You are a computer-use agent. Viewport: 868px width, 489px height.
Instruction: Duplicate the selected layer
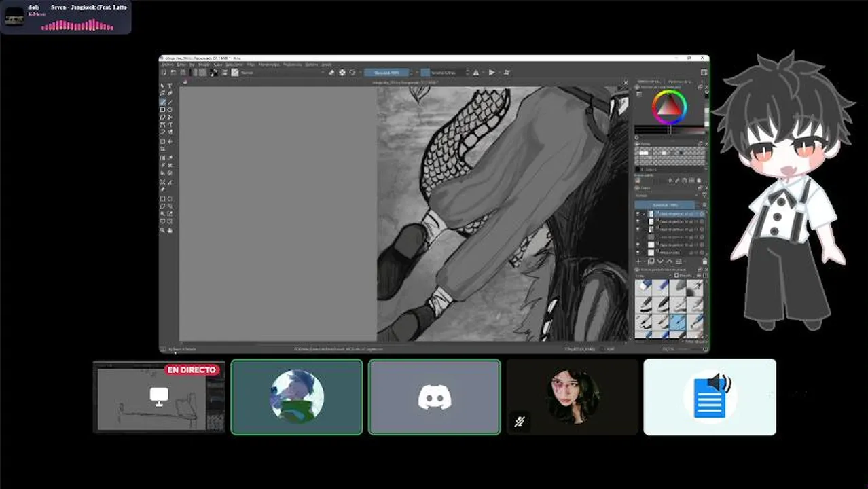point(651,261)
